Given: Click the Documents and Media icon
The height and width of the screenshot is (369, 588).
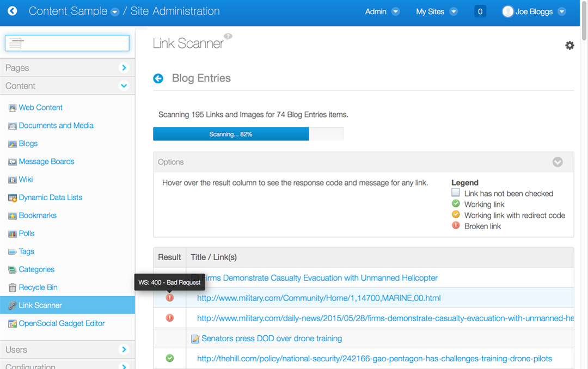Looking at the screenshot, I should pos(13,126).
